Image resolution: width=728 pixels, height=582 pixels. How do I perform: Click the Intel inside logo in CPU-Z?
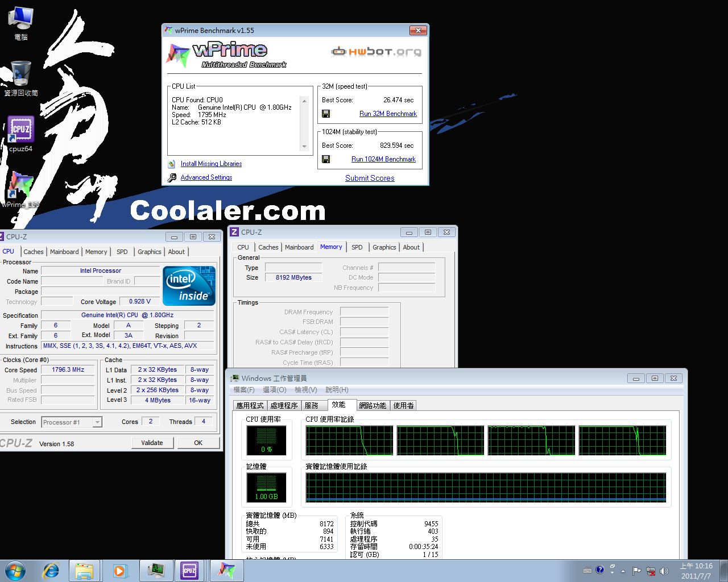[x=189, y=286]
